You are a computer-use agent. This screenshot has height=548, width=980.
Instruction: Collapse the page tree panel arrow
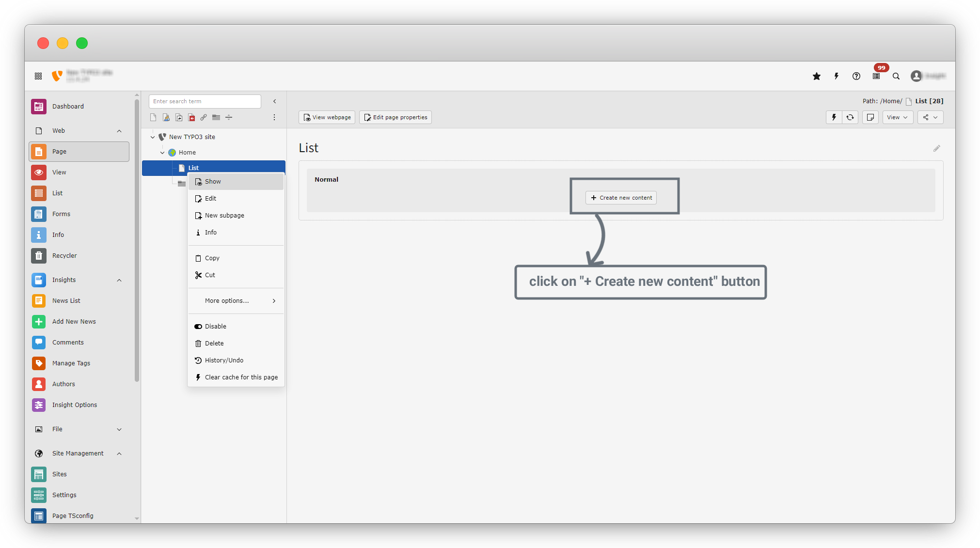click(x=275, y=101)
